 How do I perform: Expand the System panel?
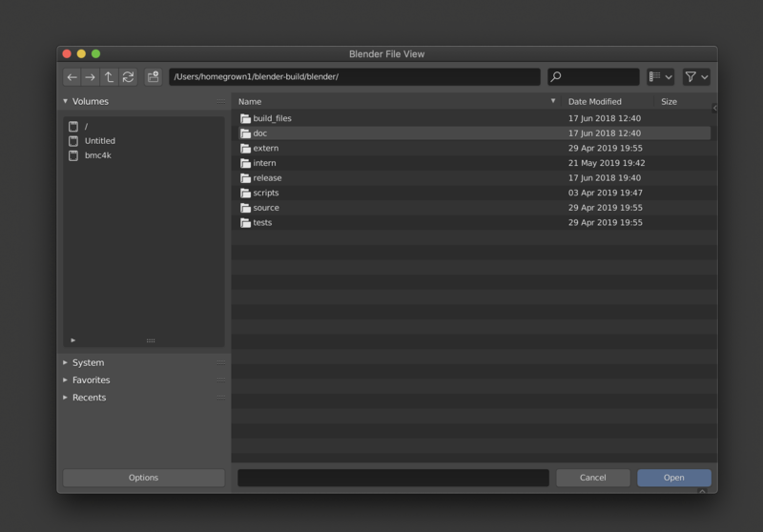coord(65,363)
